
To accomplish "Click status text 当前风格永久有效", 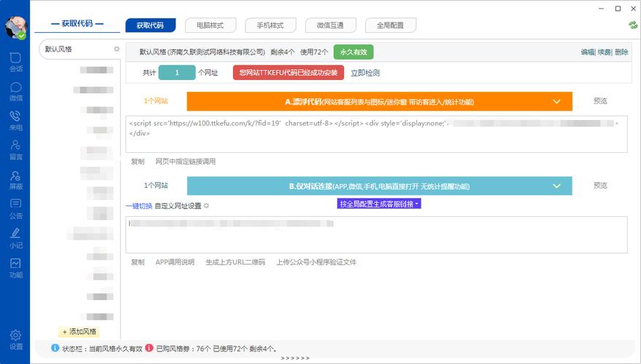I will (116, 349).
